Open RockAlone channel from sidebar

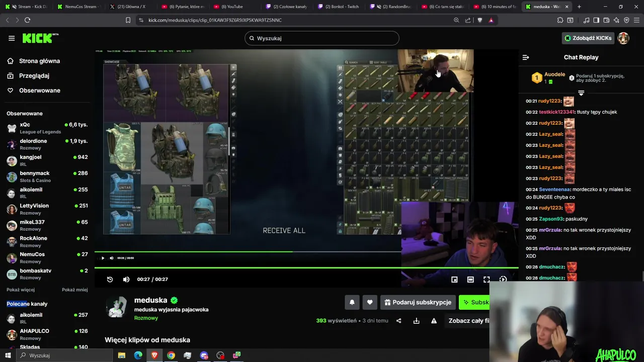click(47, 241)
